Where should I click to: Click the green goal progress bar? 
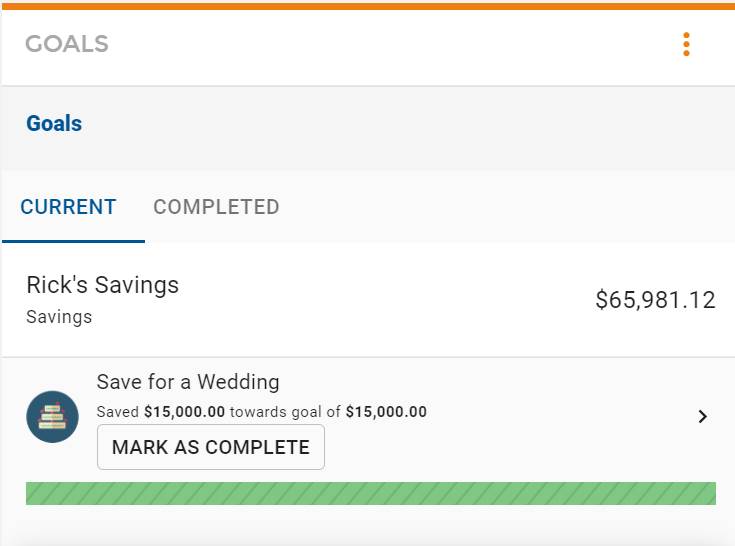(371, 494)
